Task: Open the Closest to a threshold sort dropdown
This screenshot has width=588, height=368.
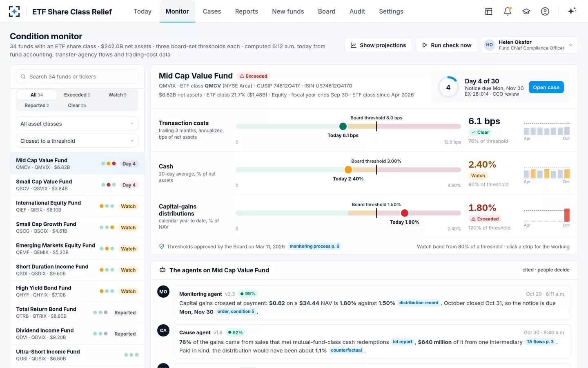Action: 77,141
